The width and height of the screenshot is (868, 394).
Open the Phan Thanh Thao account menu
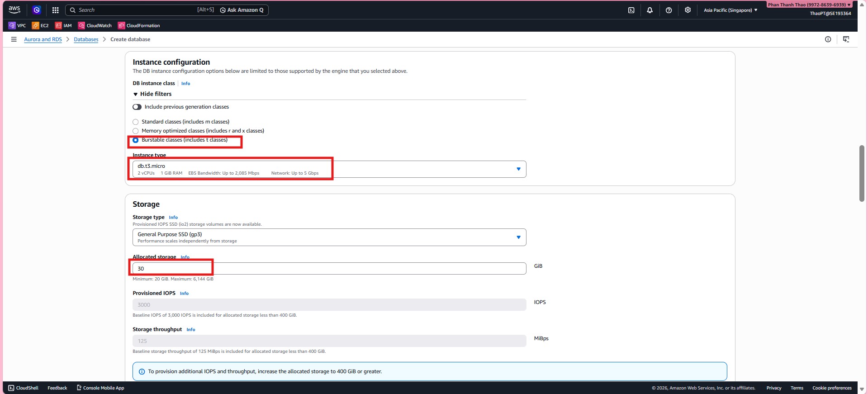point(809,5)
